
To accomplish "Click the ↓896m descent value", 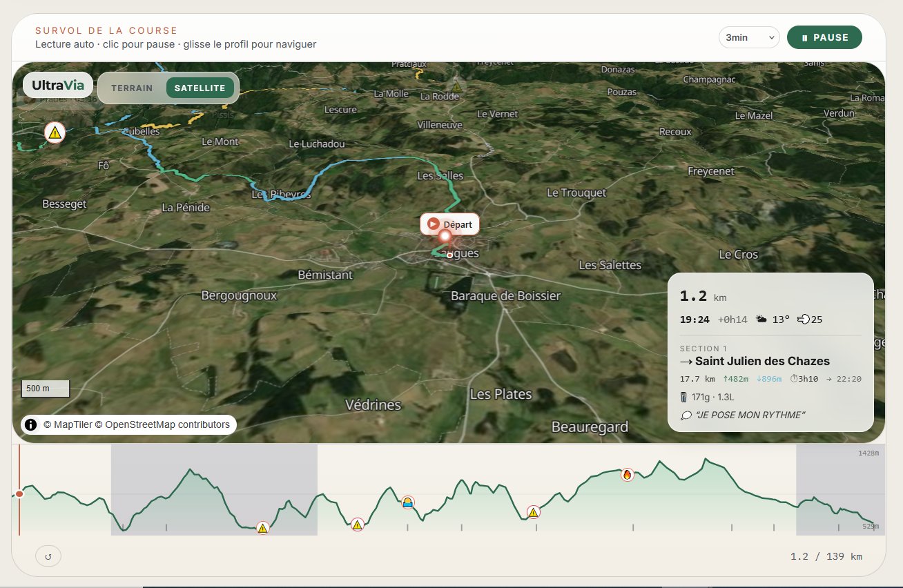I will tap(770, 379).
